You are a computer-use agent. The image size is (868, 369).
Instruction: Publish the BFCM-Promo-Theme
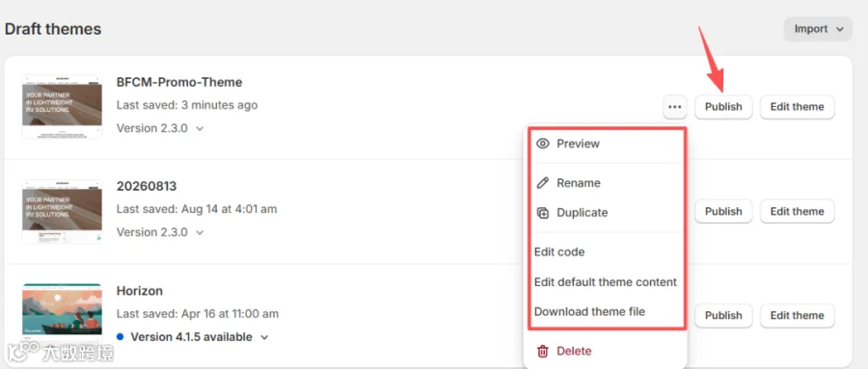[x=723, y=107]
